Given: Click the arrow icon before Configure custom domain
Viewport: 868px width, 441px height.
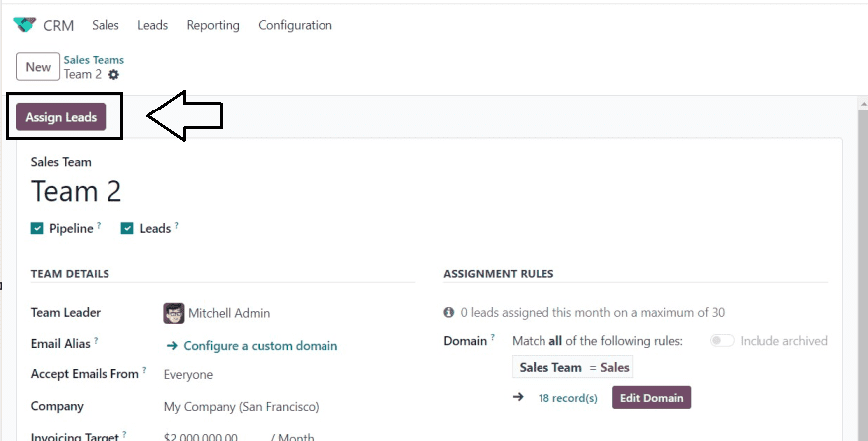Looking at the screenshot, I should pos(172,346).
